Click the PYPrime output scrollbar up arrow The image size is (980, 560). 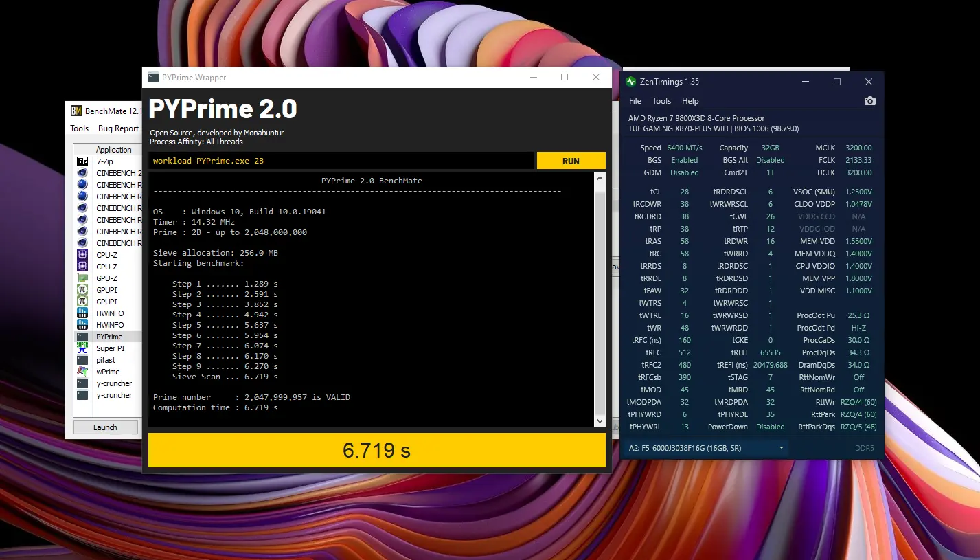(x=600, y=178)
